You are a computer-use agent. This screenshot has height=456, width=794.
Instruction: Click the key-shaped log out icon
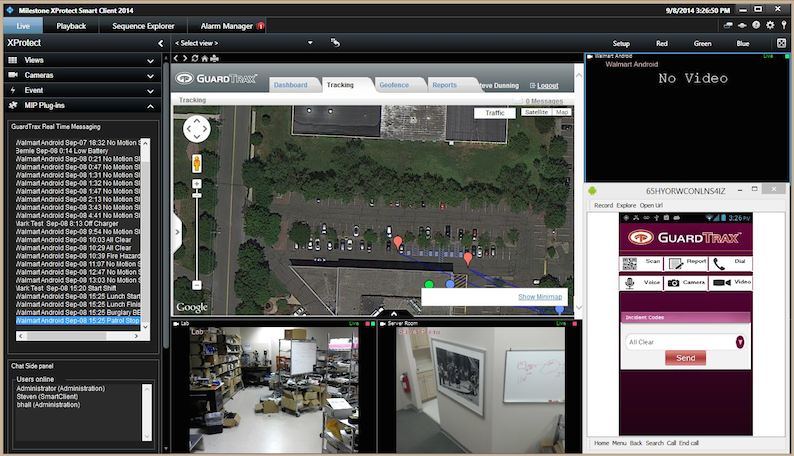click(x=783, y=25)
